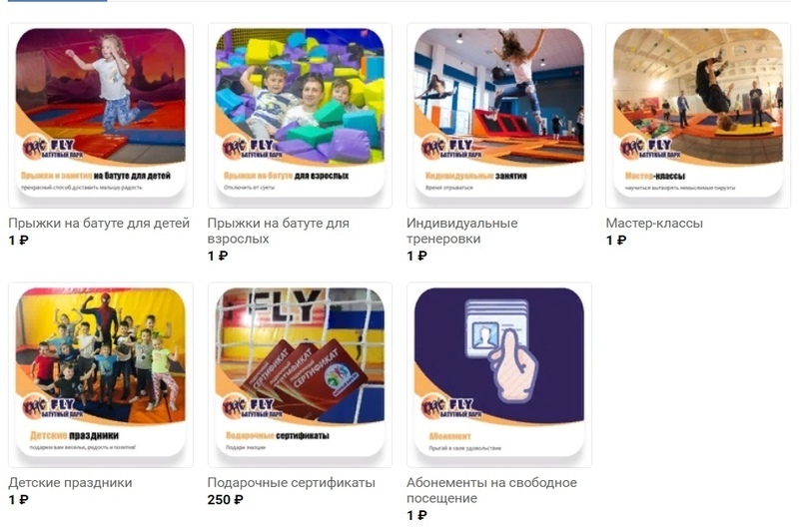Click the FLY logo on Абонемент card
Image resolution: width=806 pixels, height=532 pixels.
click(450, 405)
